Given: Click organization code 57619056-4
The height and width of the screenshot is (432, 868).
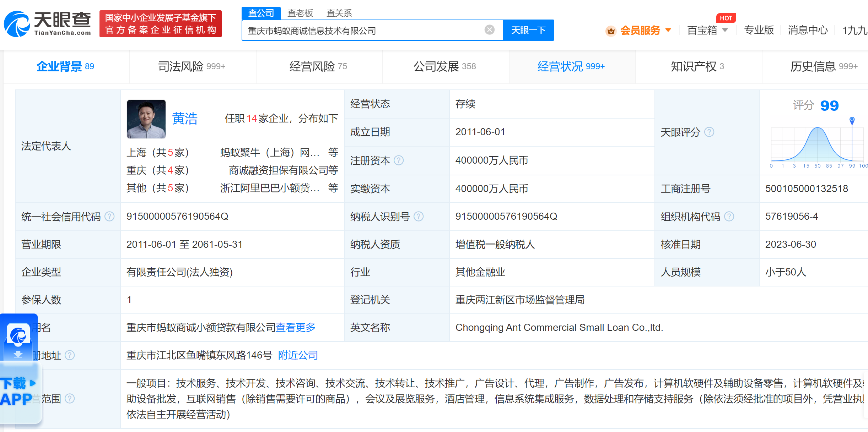Looking at the screenshot, I should click(792, 217).
